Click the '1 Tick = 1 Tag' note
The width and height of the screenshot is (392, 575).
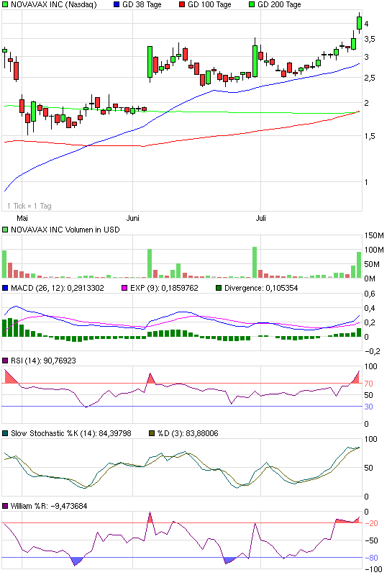(29, 206)
